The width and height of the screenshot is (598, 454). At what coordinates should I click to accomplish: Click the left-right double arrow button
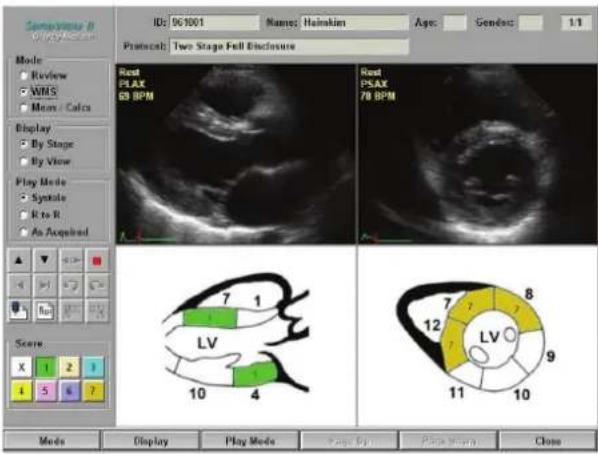pos(71,261)
